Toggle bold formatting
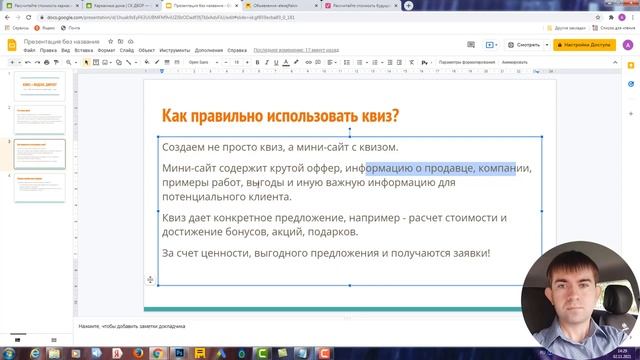The width and height of the screenshot is (640, 360). pyautogui.click(x=257, y=62)
